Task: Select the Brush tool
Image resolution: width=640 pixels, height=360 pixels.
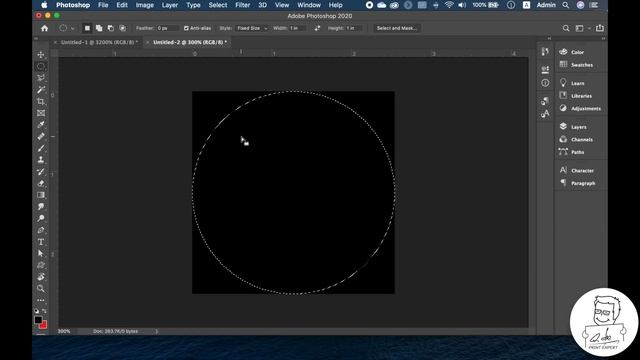Action: coord(41,148)
